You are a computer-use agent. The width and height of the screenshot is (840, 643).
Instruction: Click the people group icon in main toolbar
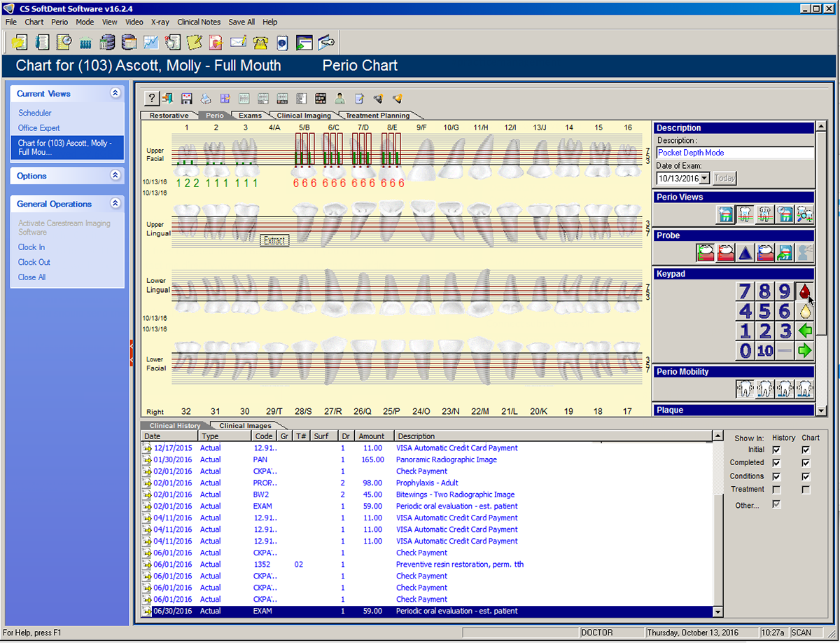click(85, 43)
